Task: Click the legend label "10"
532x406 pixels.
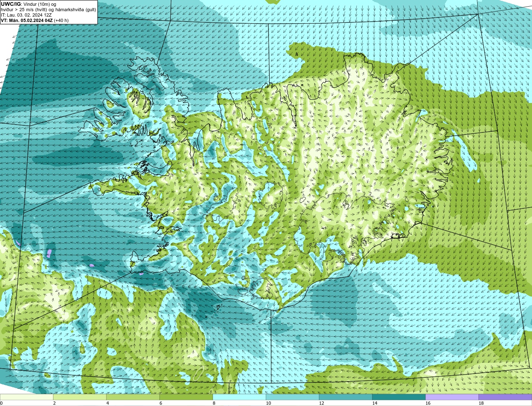Action: pos(268,403)
